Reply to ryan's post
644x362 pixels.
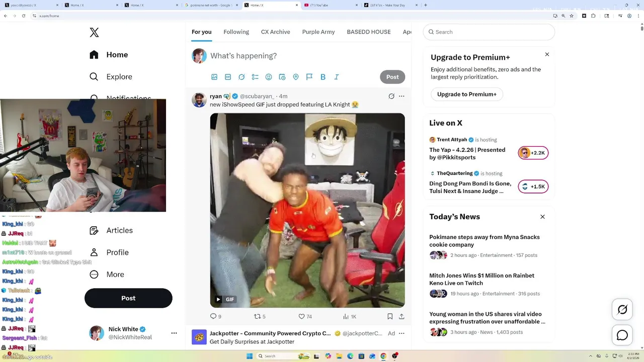pyautogui.click(x=215, y=316)
